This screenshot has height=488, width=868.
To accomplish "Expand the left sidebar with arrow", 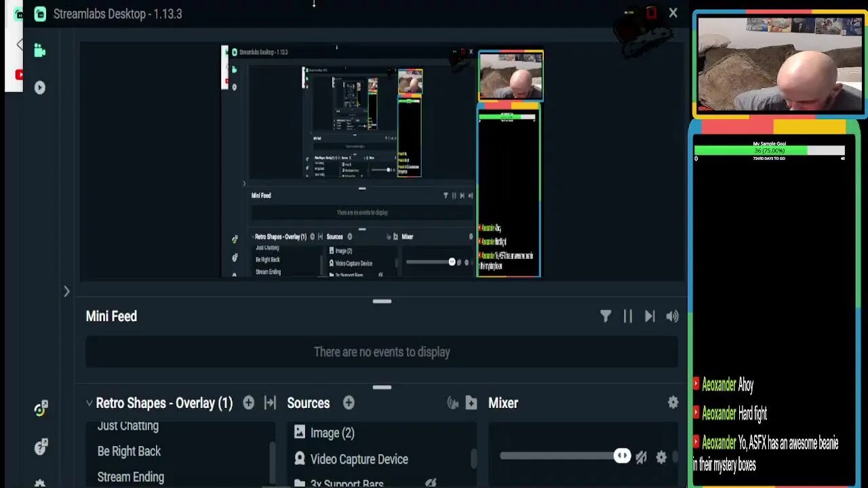I will 66,291.
